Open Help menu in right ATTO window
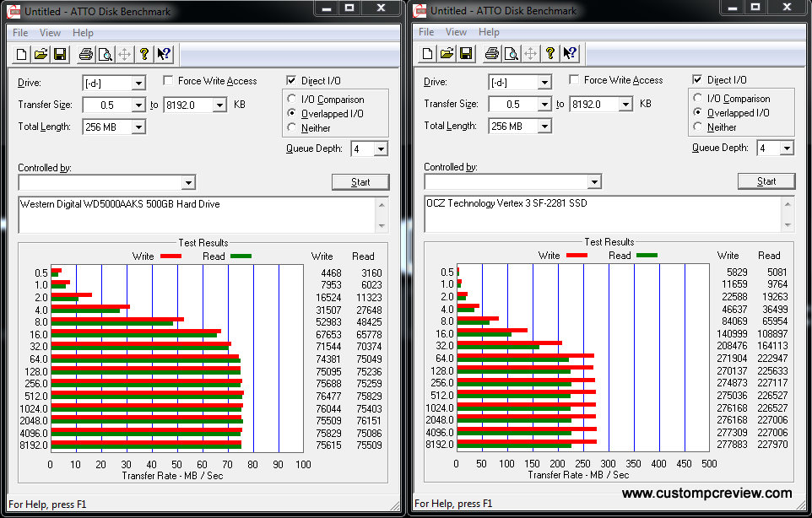 click(x=489, y=31)
